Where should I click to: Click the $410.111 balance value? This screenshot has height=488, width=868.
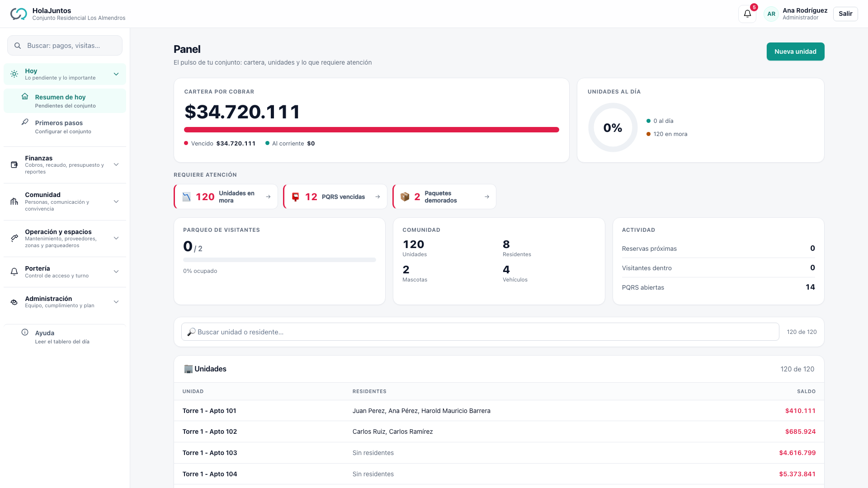800,411
